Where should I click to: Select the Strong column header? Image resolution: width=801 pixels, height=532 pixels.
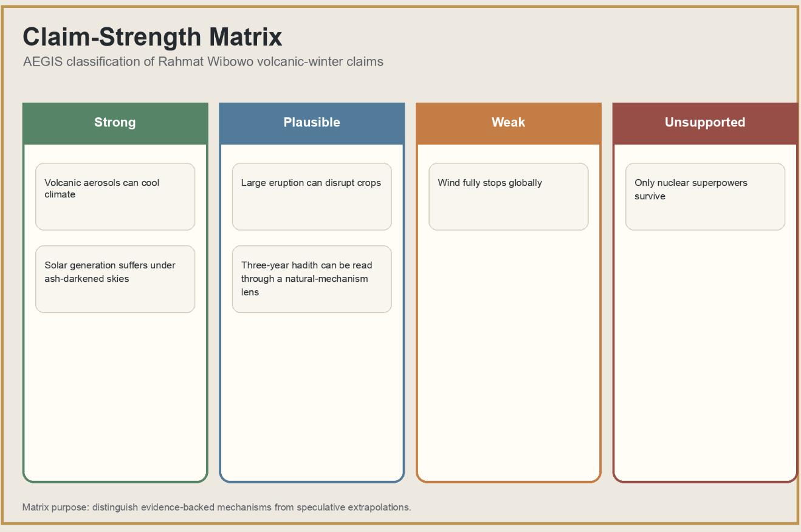pyautogui.click(x=115, y=123)
